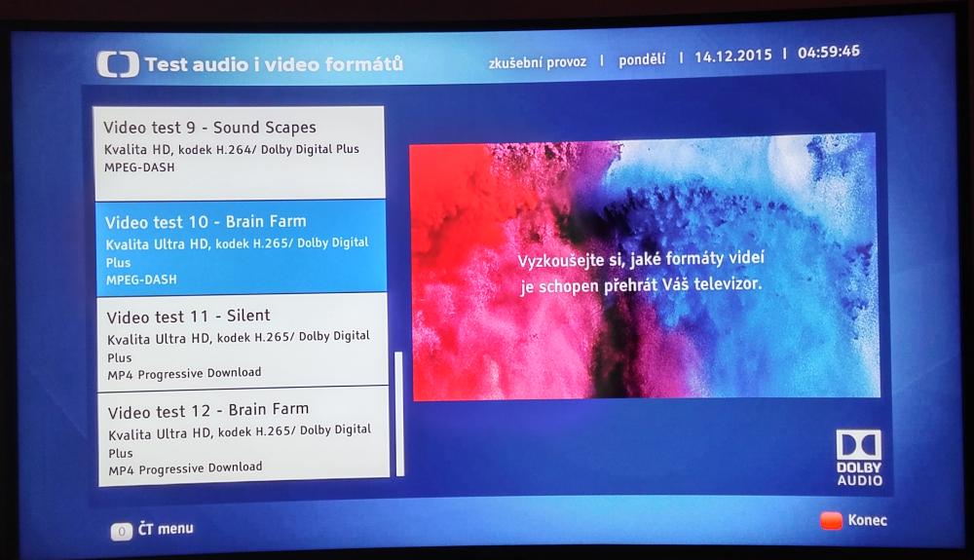Click the colorful video preview thumbnail
974x560 pixels.
645,267
